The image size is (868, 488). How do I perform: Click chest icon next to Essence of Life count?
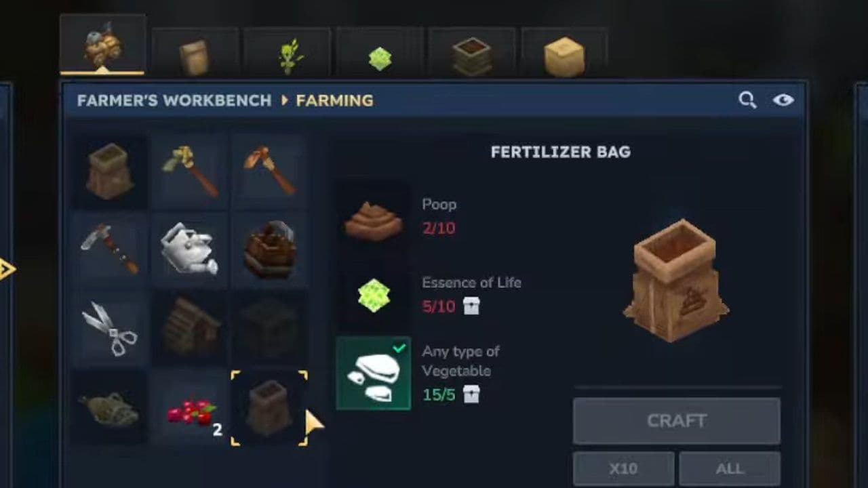pos(471,306)
